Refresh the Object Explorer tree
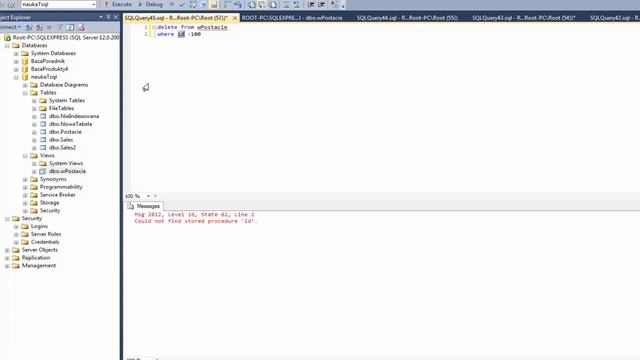Screen dimensions: 640x360 (70, 27)
